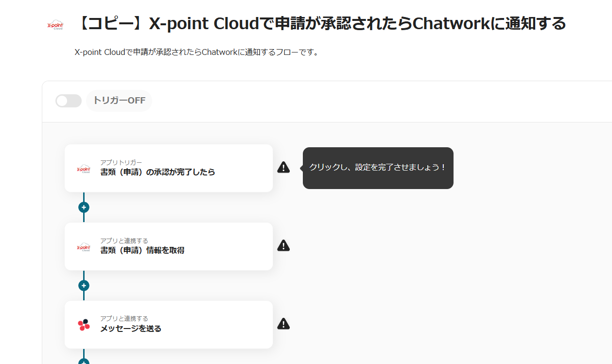Click the flow title 【コピー】X-point Cloudで申請が承認されたら

coord(320,23)
